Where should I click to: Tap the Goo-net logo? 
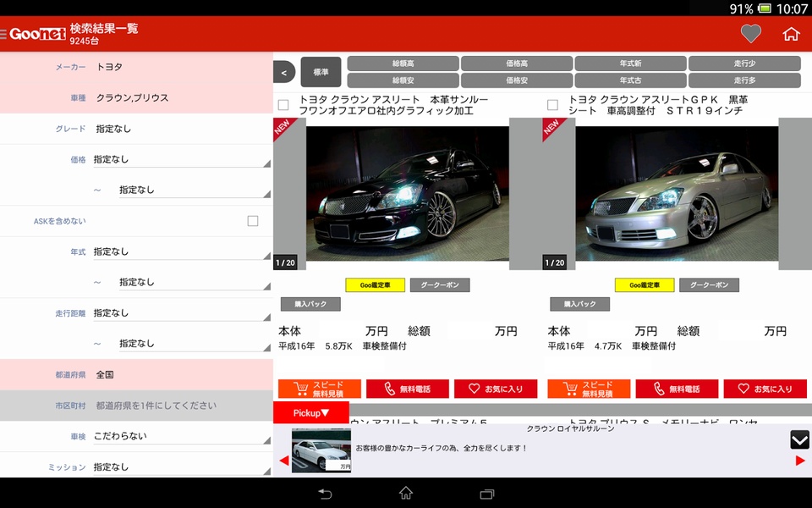point(37,34)
